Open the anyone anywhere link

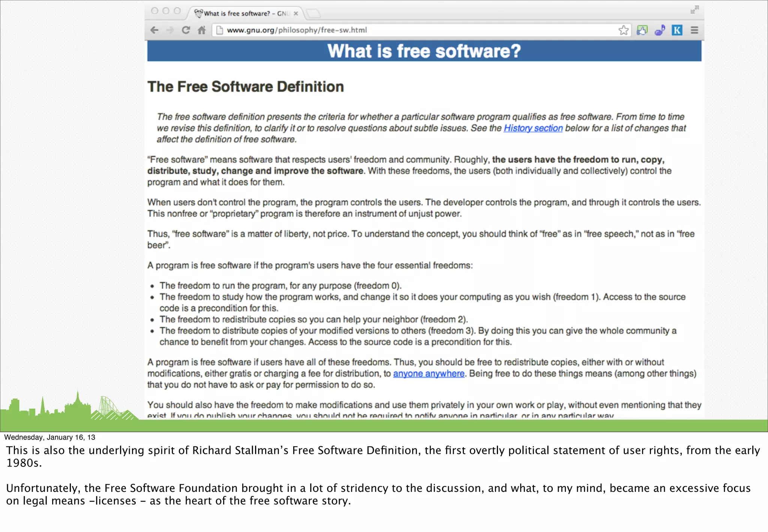pyautogui.click(x=429, y=374)
